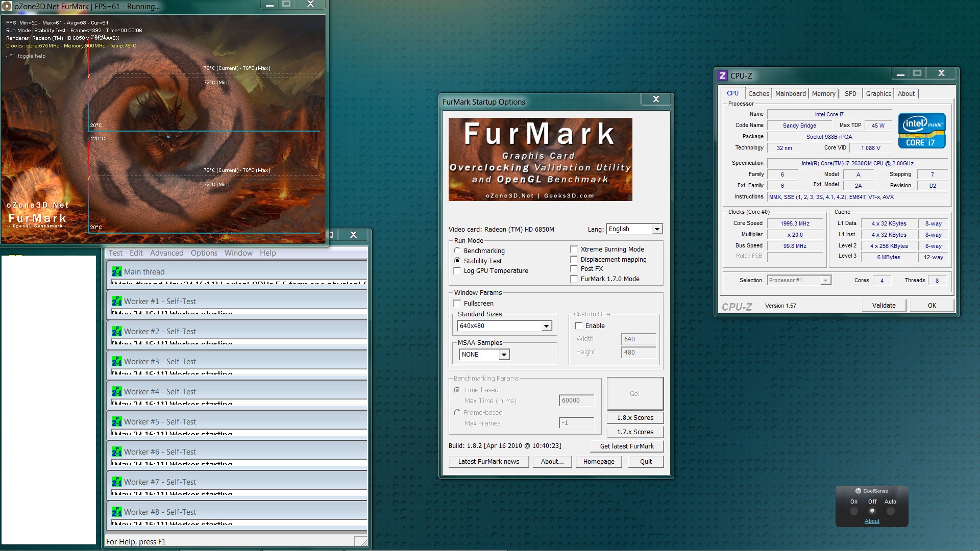Close the FurMark Startup Options dialog

click(656, 99)
